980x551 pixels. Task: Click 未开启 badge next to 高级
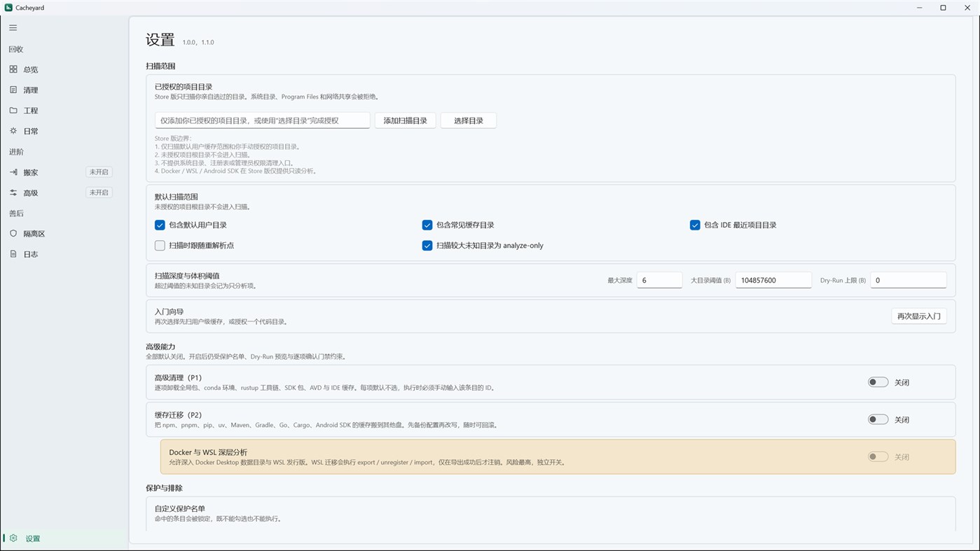point(99,193)
